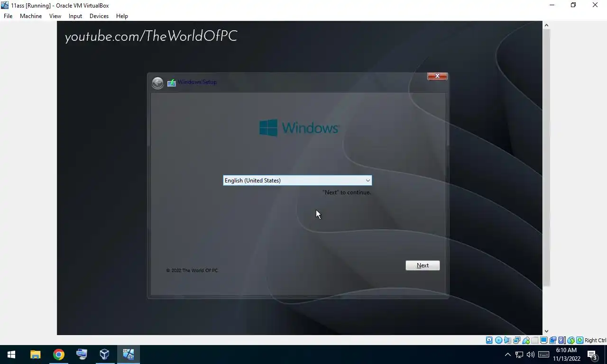Open the View menu

pos(55,16)
